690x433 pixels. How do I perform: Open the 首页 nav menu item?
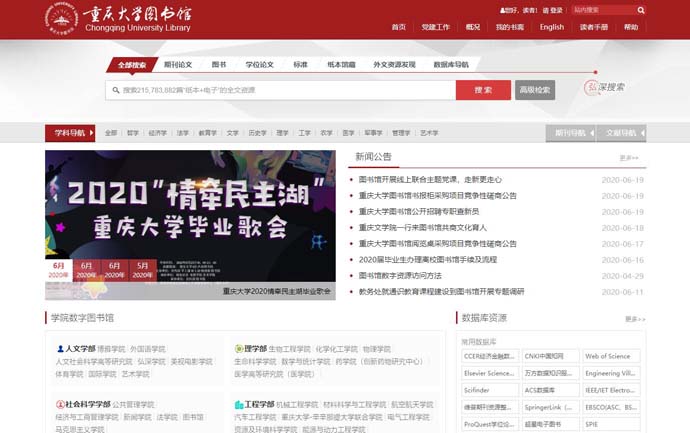coord(399,27)
